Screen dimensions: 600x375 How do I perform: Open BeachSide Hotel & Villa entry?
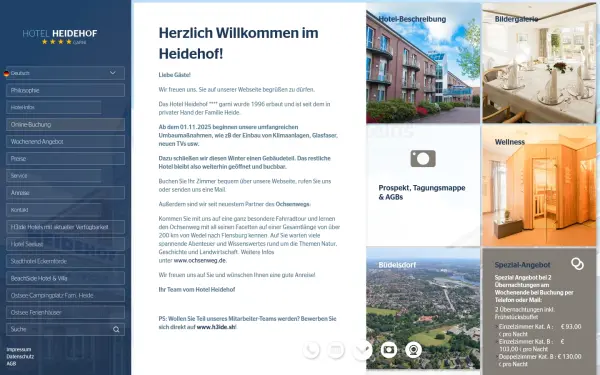point(65,278)
